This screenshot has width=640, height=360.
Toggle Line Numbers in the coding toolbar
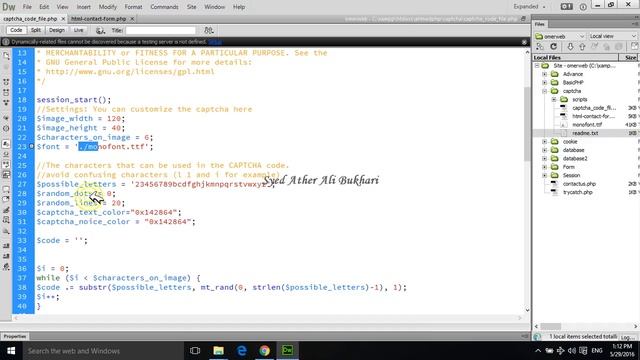6,144
